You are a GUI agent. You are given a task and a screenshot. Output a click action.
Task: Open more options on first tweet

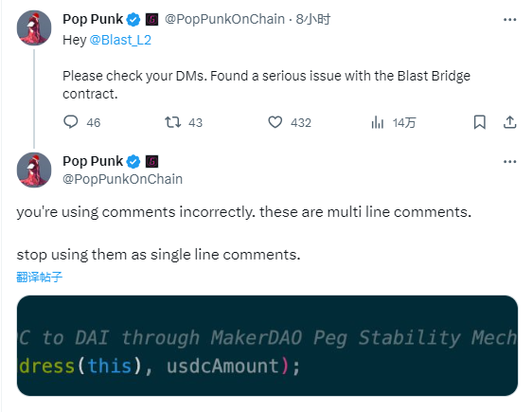509,20
